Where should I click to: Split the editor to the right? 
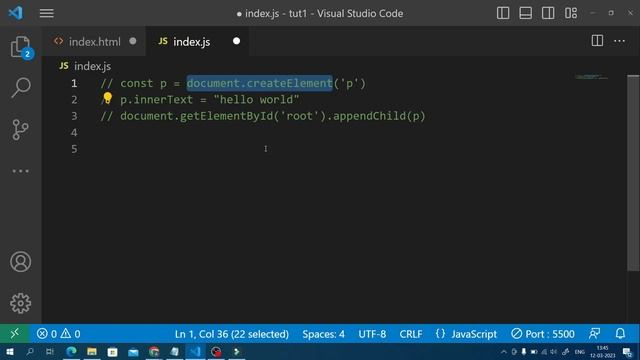[x=597, y=40]
